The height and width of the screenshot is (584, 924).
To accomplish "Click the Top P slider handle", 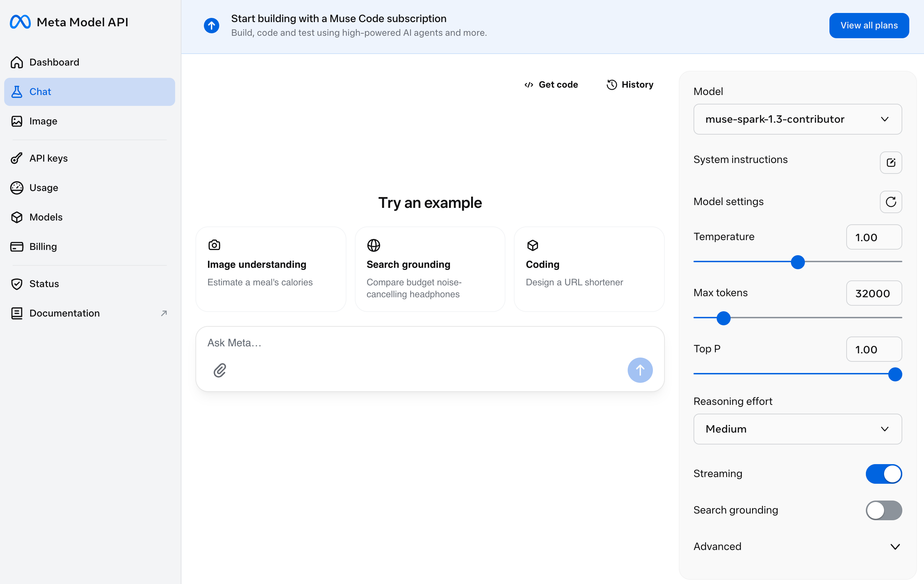I will pos(895,374).
